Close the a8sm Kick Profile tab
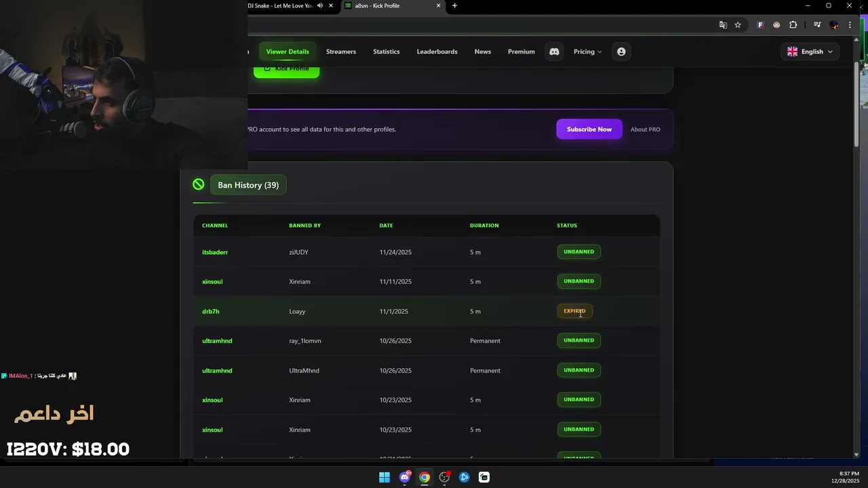This screenshot has height=488, width=868. pos(439,5)
